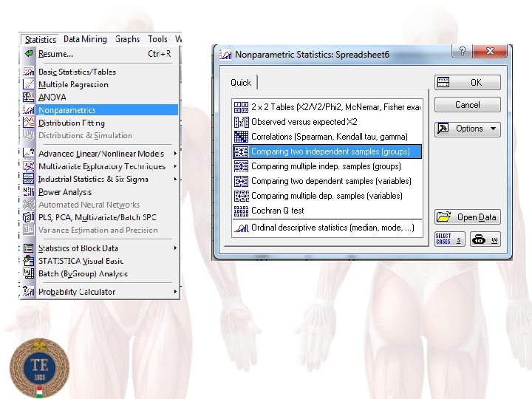This screenshot has width=532, height=399.
Task: Click the Open Data button
Action: pyautogui.click(x=467, y=217)
